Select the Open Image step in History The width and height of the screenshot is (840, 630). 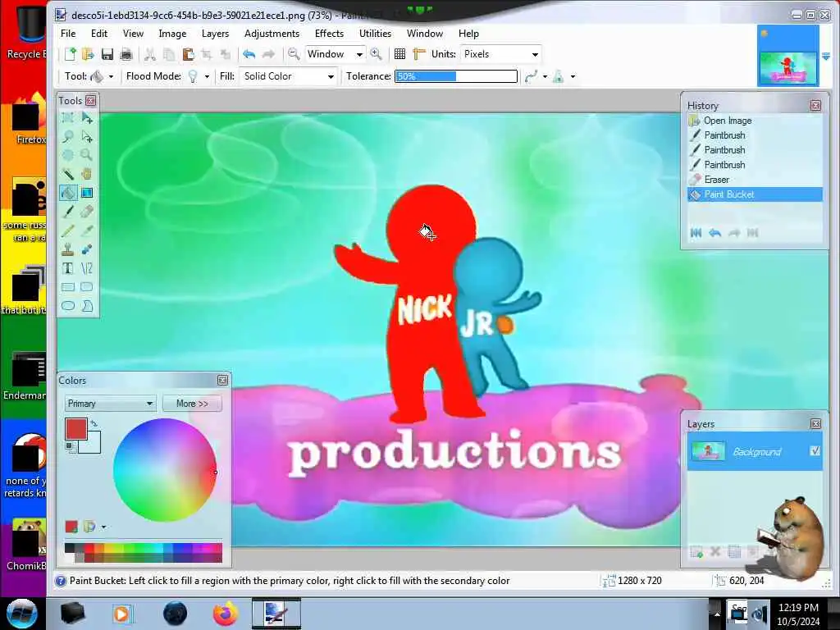tap(755, 121)
